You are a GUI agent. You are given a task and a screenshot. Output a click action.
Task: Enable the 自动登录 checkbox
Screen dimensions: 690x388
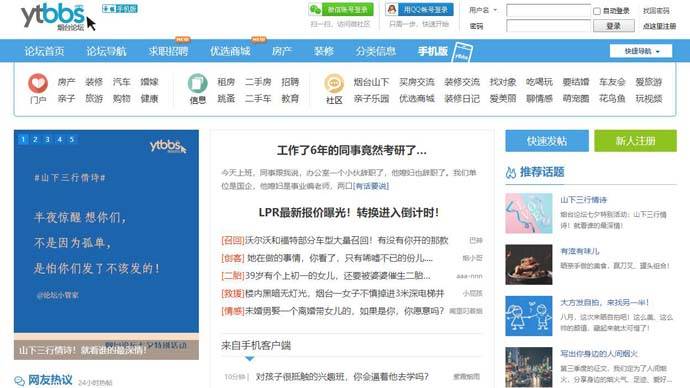coord(597,11)
